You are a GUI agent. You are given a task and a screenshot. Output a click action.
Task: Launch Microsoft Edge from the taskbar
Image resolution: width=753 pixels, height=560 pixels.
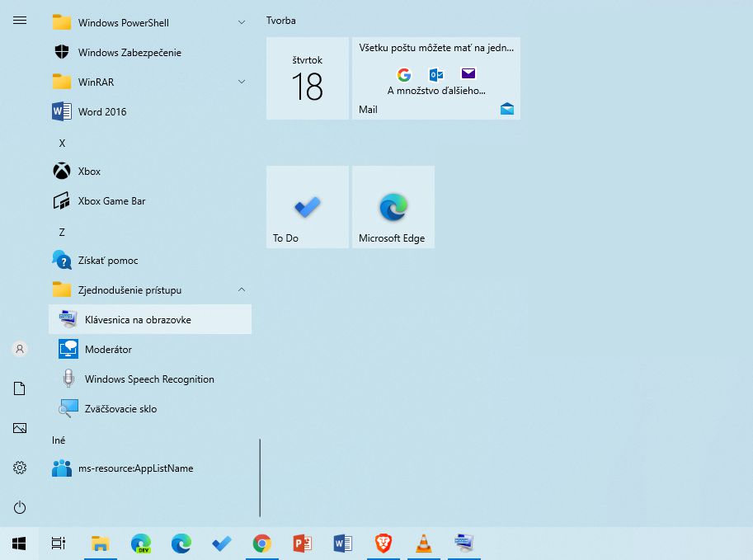181,544
